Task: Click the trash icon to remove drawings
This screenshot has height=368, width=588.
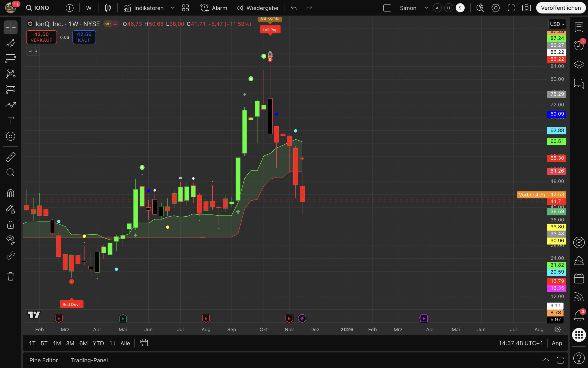Action: tap(10, 276)
